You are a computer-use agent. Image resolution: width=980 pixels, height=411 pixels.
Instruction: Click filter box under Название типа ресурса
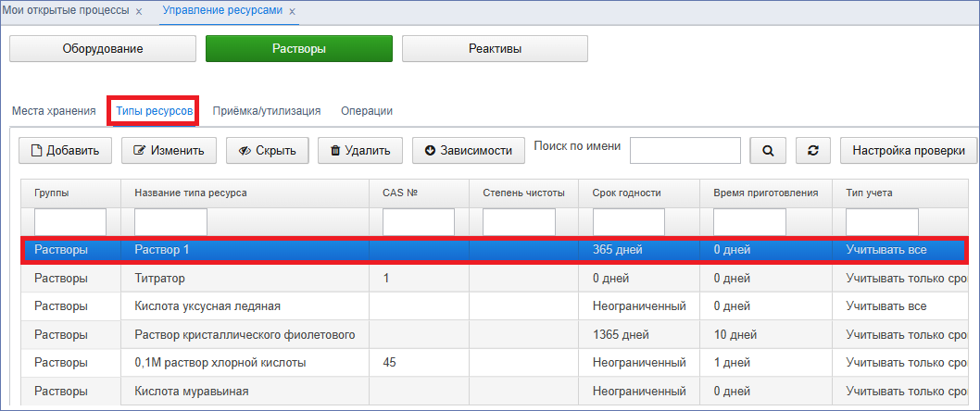click(x=170, y=222)
